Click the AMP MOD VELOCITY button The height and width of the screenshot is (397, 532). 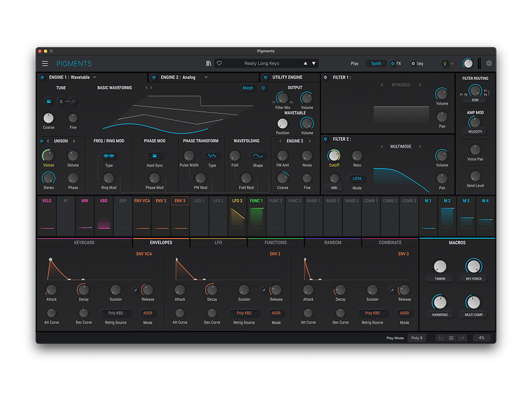[x=475, y=131]
